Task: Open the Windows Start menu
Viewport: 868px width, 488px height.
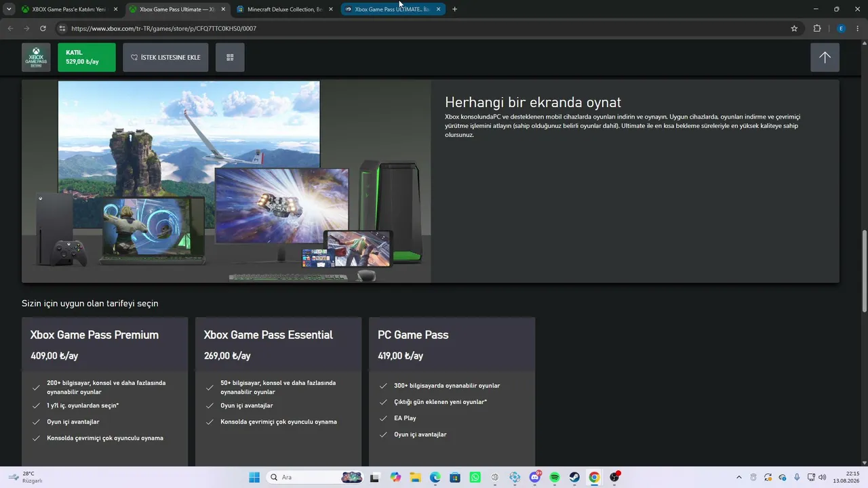Action: 254,477
